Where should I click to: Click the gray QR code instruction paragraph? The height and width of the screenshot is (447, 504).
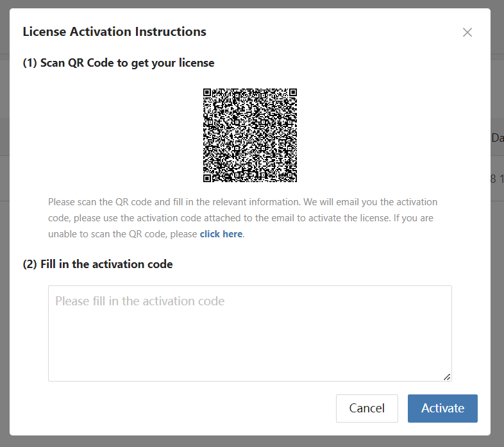(x=242, y=218)
